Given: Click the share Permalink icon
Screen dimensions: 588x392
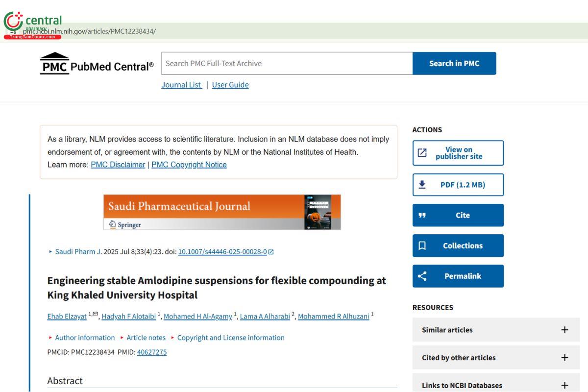Looking at the screenshot, I should pyautogui.click(x=422, y=276).
